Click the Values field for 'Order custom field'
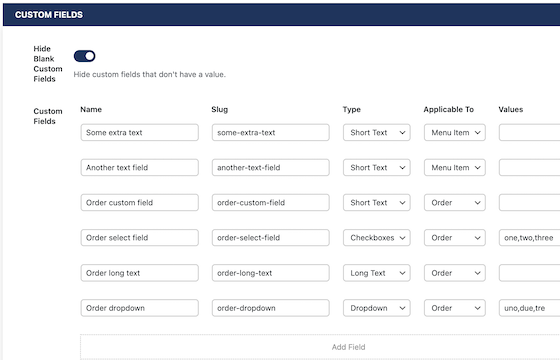 coord(530,202)
